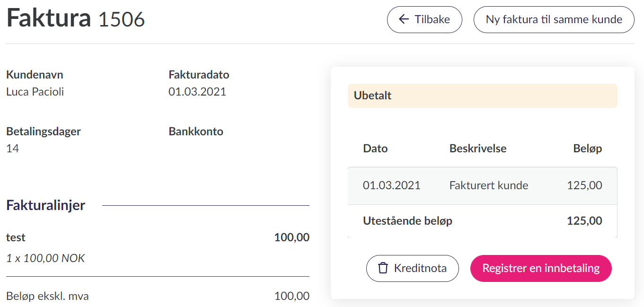Click the Betalingsdager value 14

coord(13,149)
